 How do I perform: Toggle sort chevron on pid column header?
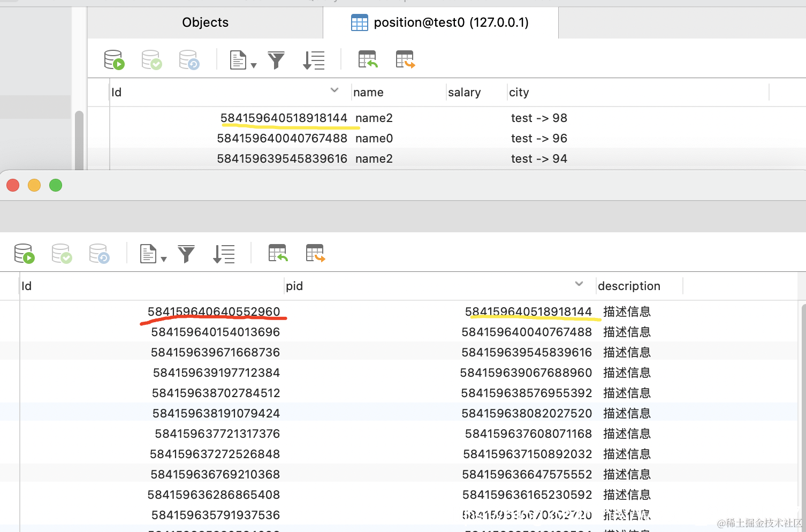(579, 284)
